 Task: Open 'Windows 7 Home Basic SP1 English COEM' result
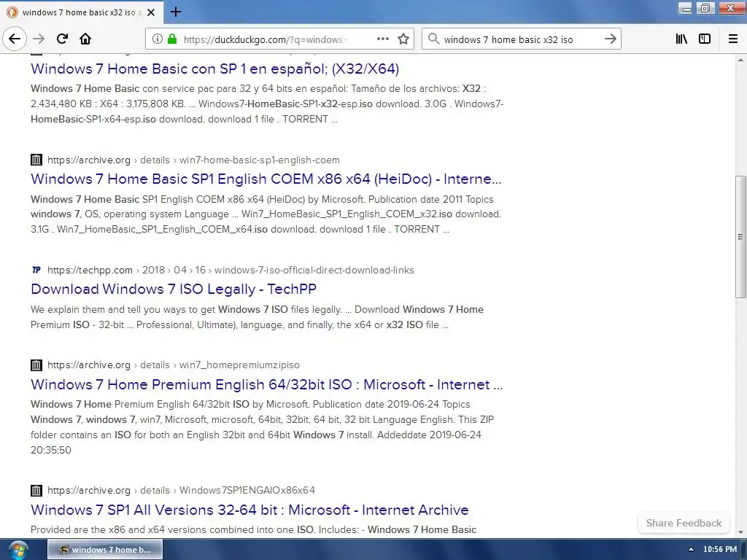[x=266, y=179]
